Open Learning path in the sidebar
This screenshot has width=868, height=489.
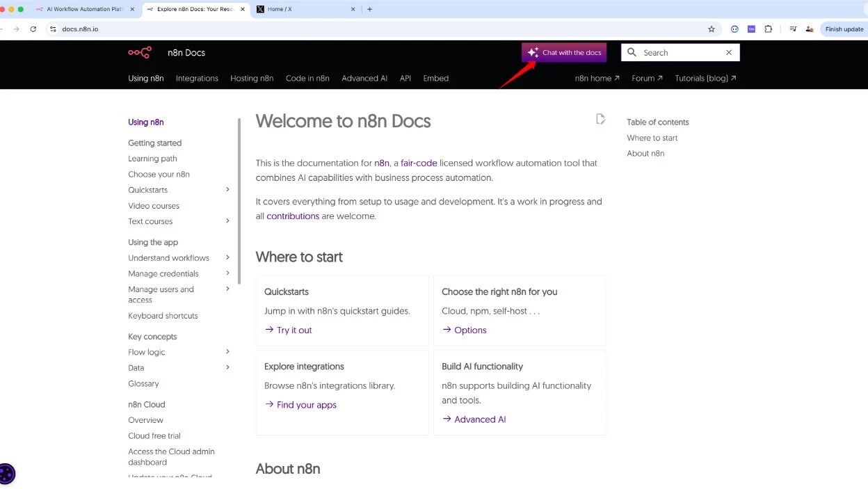point(152,159)
